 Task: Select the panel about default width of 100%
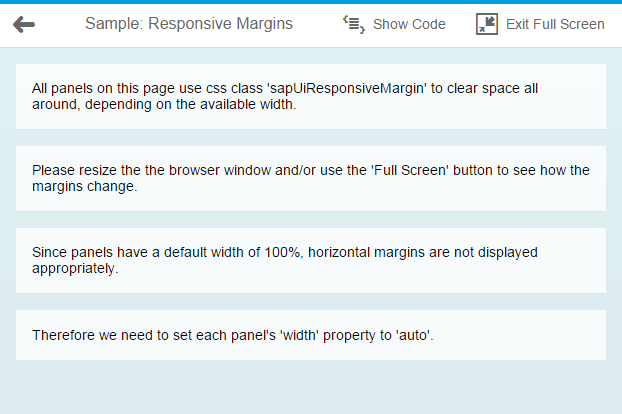click(310, 260)
